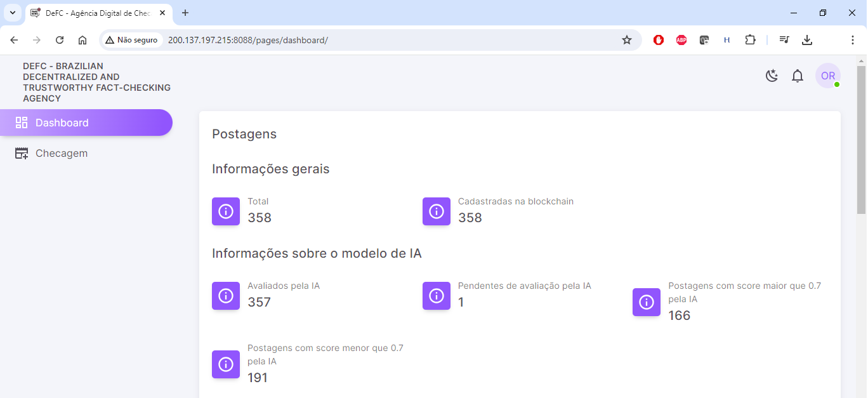The height and width of the screenshot is (398, 868).
Task: Click the Postagens card heading
Action: 244,134
